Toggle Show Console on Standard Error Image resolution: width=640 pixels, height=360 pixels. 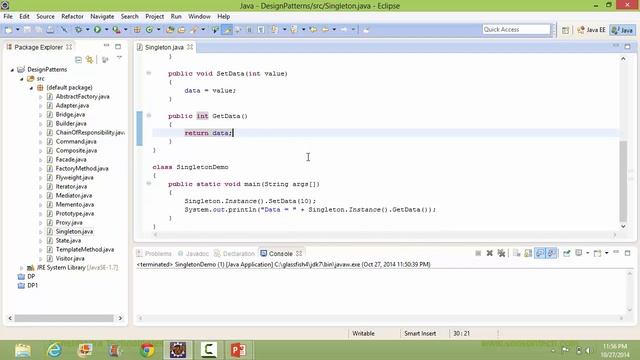pyautogui.click(x=552, y=253)
